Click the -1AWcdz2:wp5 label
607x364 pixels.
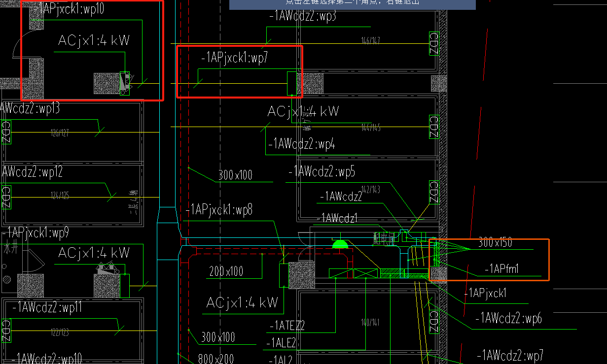coord(321,172)
